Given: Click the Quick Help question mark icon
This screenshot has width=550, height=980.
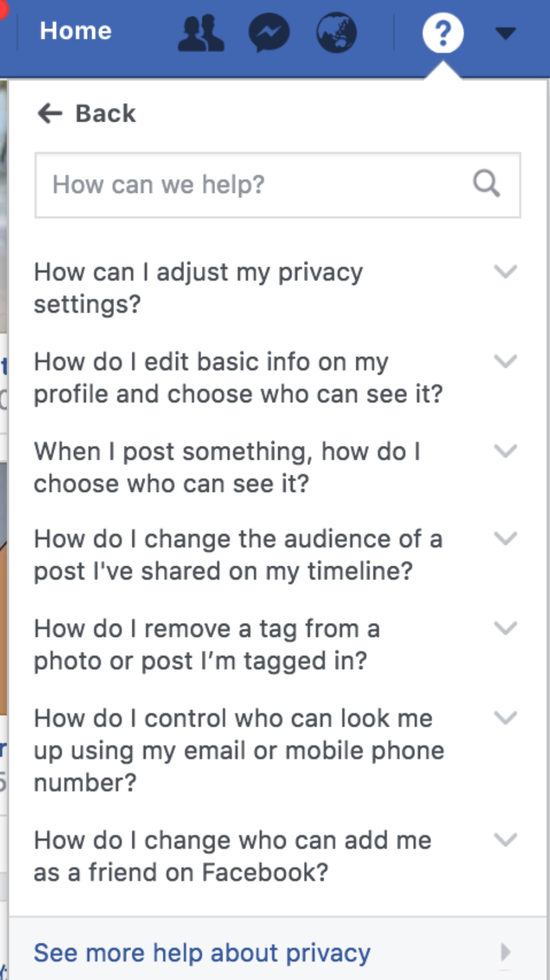Looking at the screenshot, I should point(442,33).
